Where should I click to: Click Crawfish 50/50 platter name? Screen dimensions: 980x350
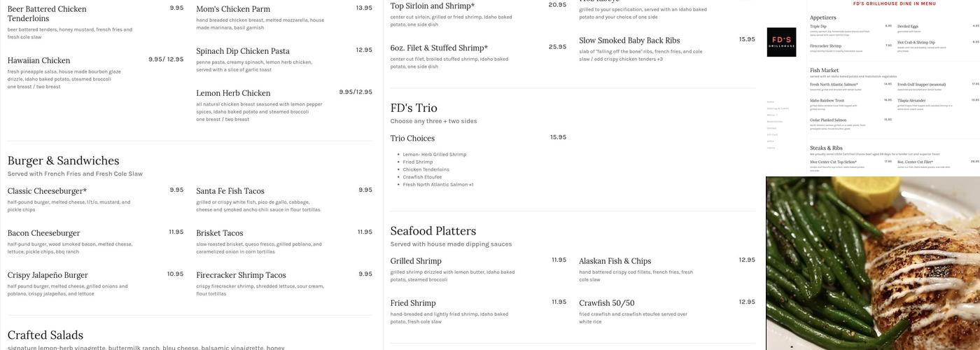coord(606,303)
